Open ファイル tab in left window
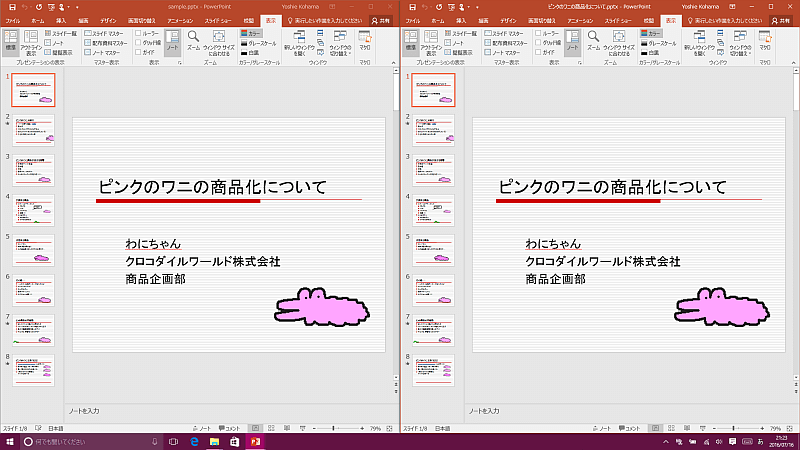The width and height of the screenshot is (800, 450). pyautogui.click(x=13, y=21)
